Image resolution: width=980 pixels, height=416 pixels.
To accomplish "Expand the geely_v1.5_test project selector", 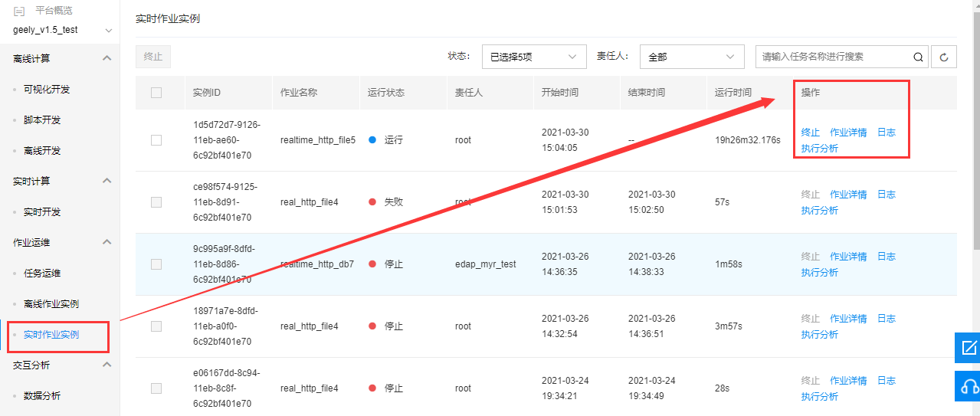I will tap(62, 30).
